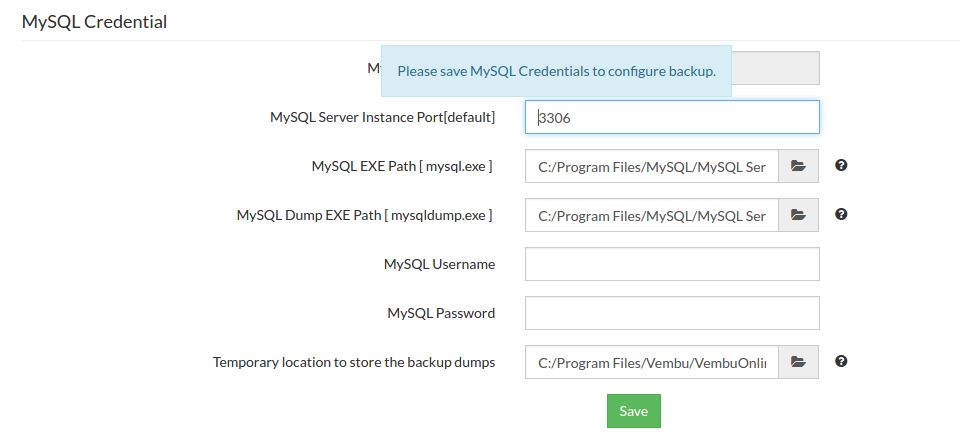Open folder browser for MySQL Dump EXE Path
The height and width of the screenshot is (433, 960).
798,215
